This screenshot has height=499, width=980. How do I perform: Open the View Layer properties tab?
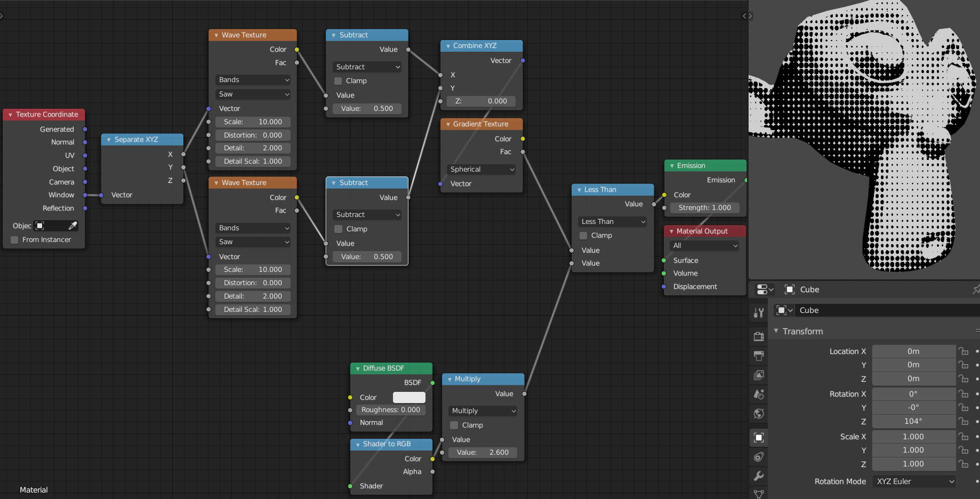coord(759,375)
